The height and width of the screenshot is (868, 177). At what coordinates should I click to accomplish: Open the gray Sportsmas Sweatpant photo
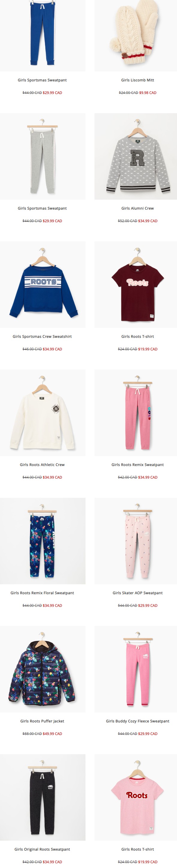pyautogui.click(x=43, y=156)
